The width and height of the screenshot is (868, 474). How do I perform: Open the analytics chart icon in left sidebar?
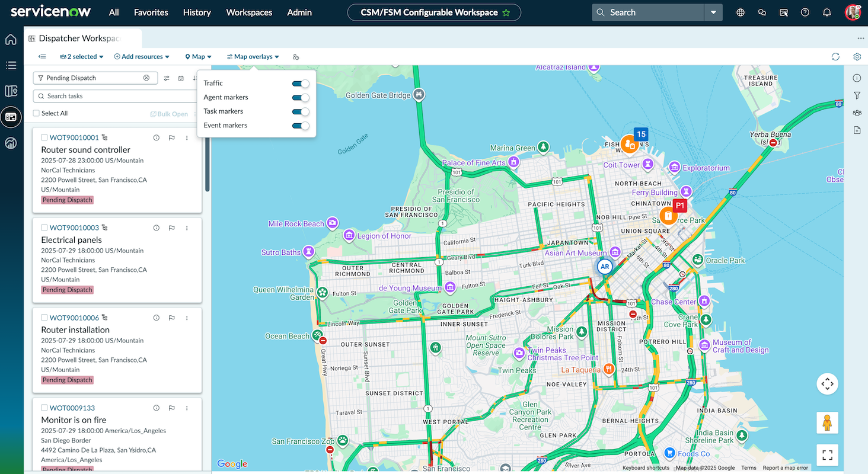tap(11, 143)
